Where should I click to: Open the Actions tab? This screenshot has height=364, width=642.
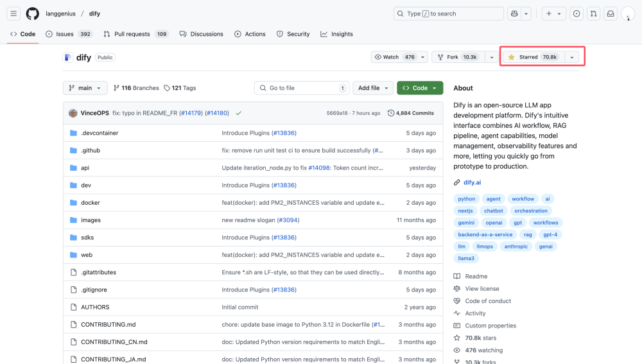pyautogui.click(x=250, y=34)
